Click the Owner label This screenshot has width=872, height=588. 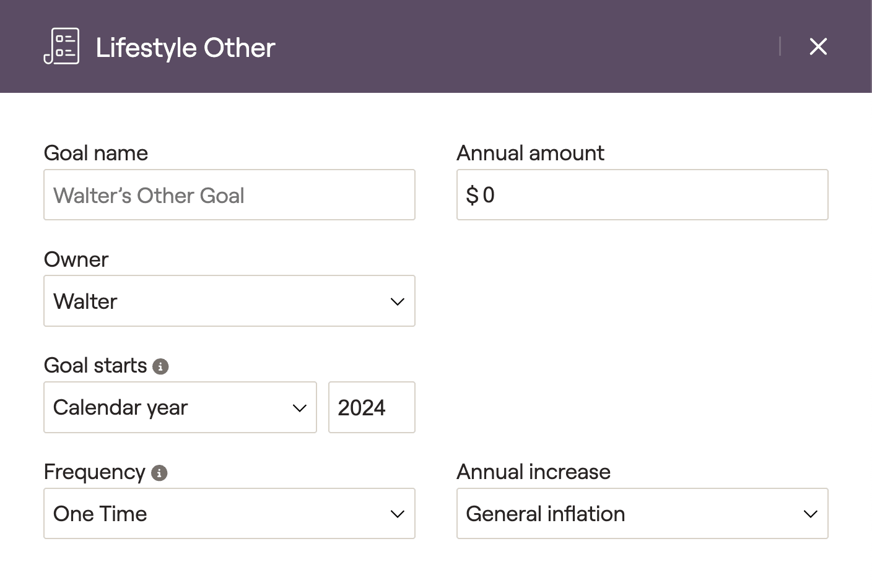(76, 259)
